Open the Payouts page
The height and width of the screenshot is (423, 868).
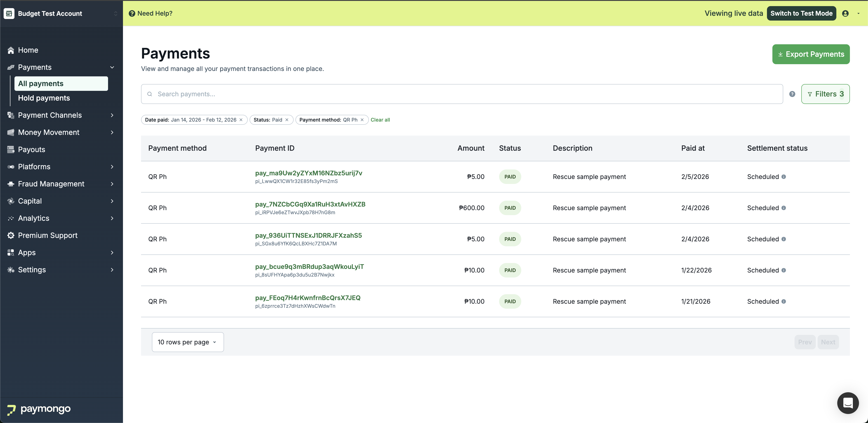[31, 150]
